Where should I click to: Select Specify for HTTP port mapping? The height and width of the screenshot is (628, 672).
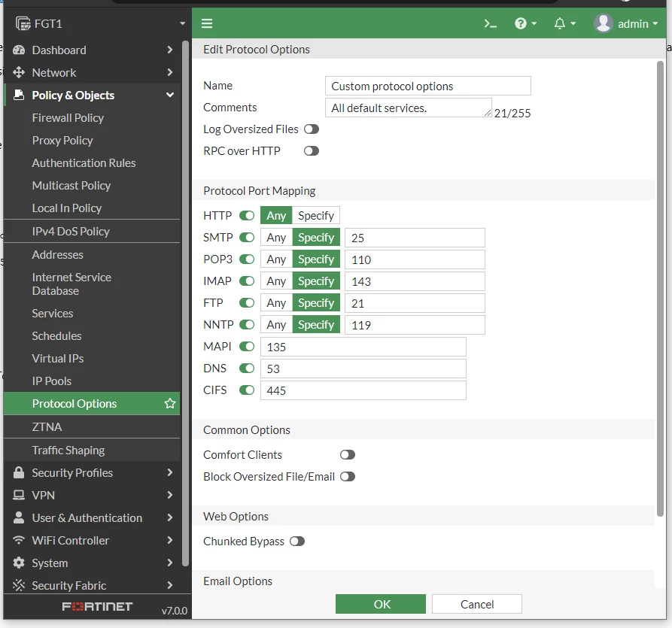[x=316, y=215]
